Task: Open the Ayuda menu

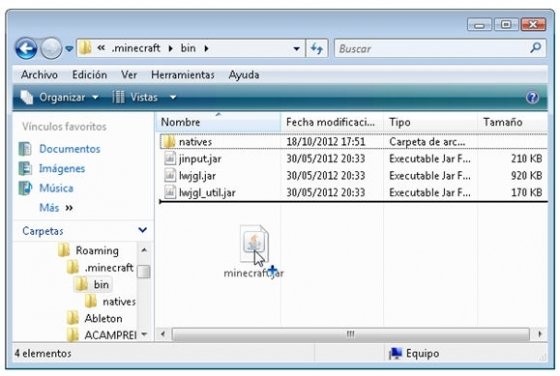Action: (244, 75)
